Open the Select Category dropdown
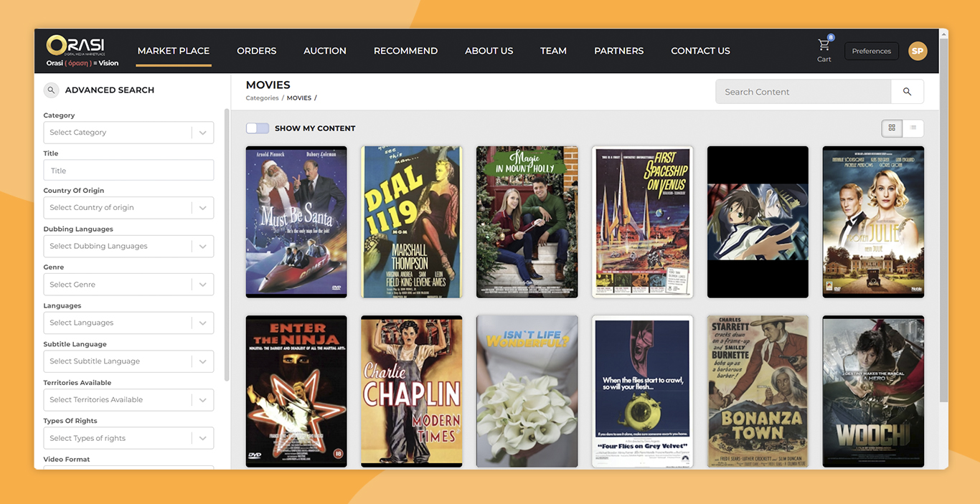Viewport: 980px width, 504px height. (128, 133)
